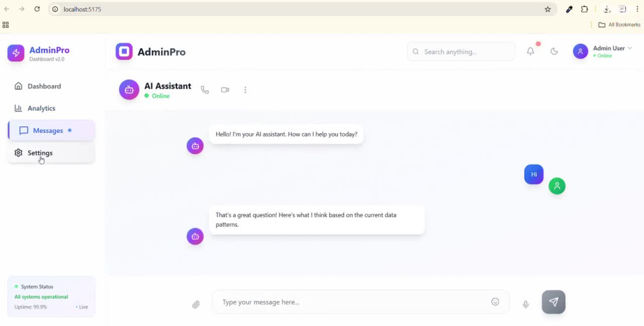The width and height of the screenshot is (644, 326).
Task: Click the Hi message bubble
Action: coord(534,175)
